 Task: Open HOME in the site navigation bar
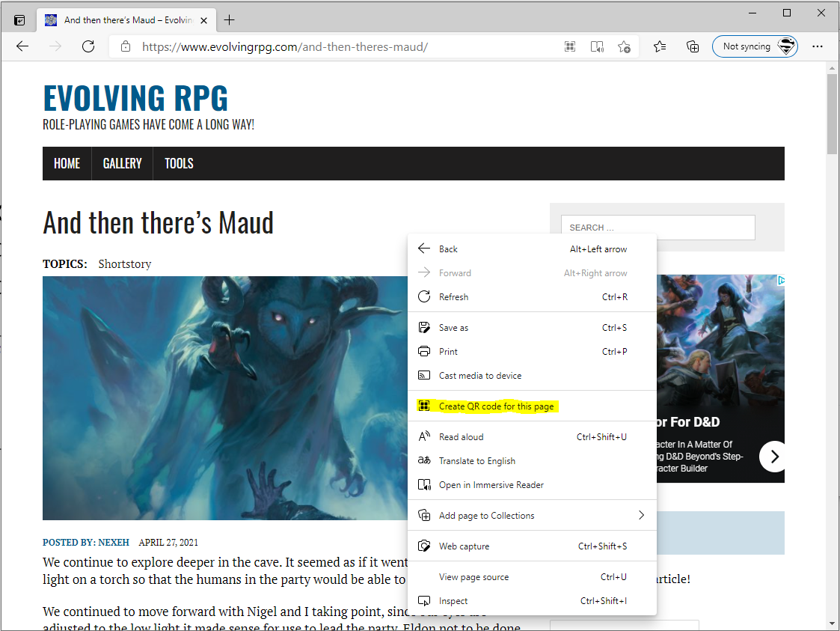pyautogui.click(x=67, y=163)
